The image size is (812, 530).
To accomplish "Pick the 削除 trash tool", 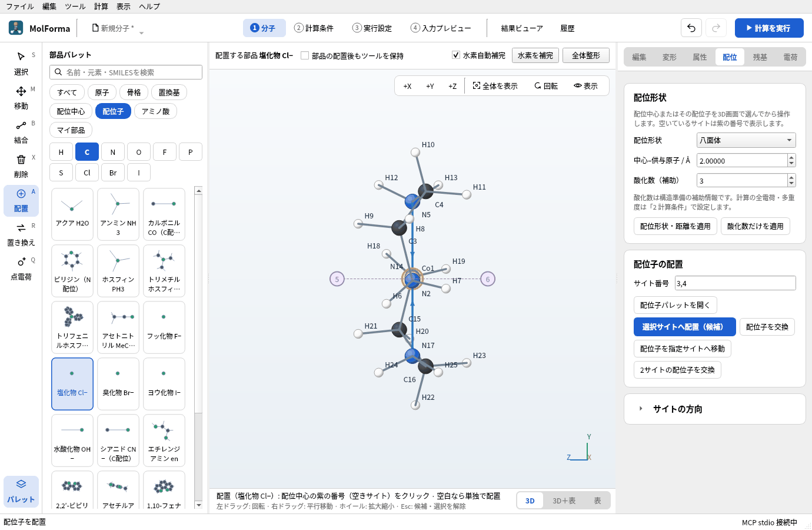I will [x=21, y=165].
